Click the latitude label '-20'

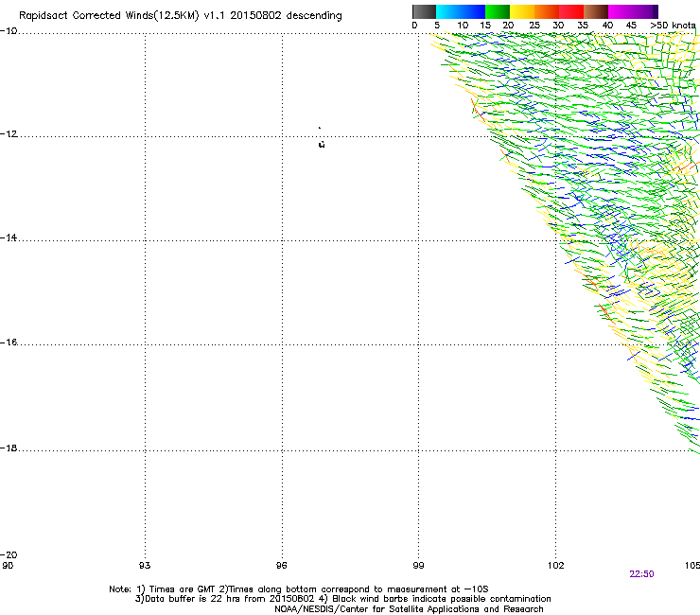pos(9,554)
